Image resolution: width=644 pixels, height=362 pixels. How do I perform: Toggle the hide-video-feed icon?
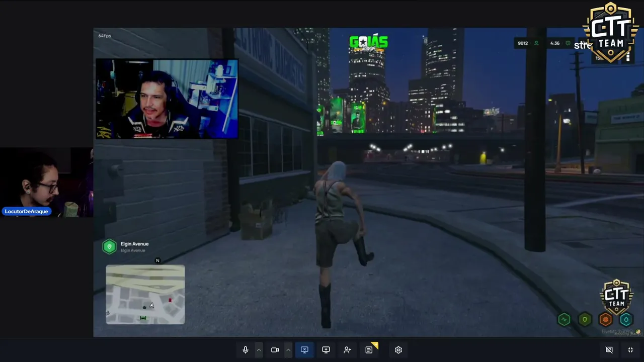(609, 350)
